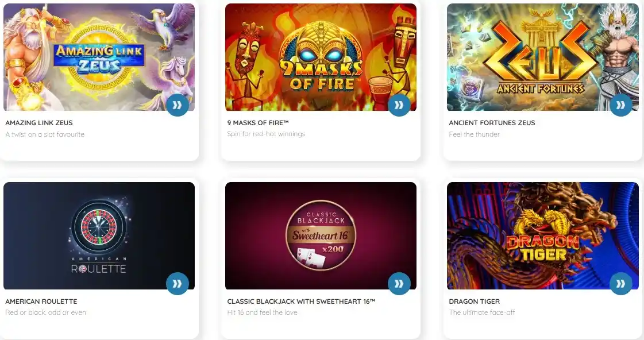Click the play arrow on Ancient Fortunes Zeus
This screenshot has height=340, width=644.
tap(621, 105)
